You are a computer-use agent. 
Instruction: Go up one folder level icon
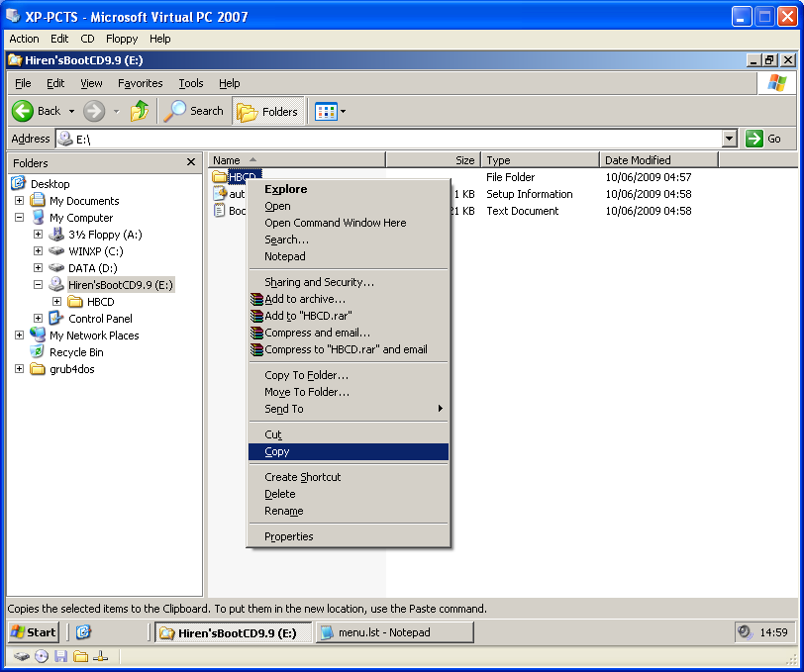[140, 111]
